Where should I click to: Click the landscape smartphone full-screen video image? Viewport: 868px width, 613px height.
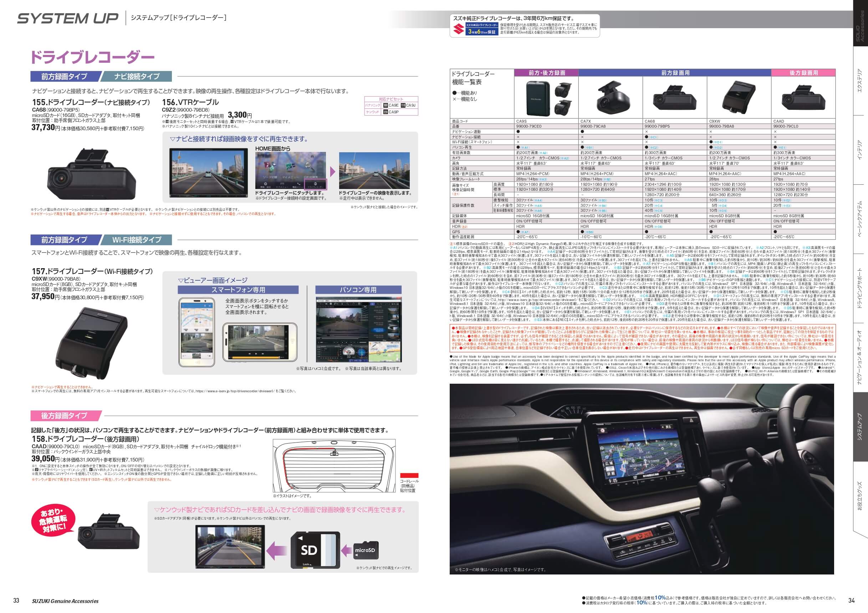pyautogui.click(x=259, y=343)
